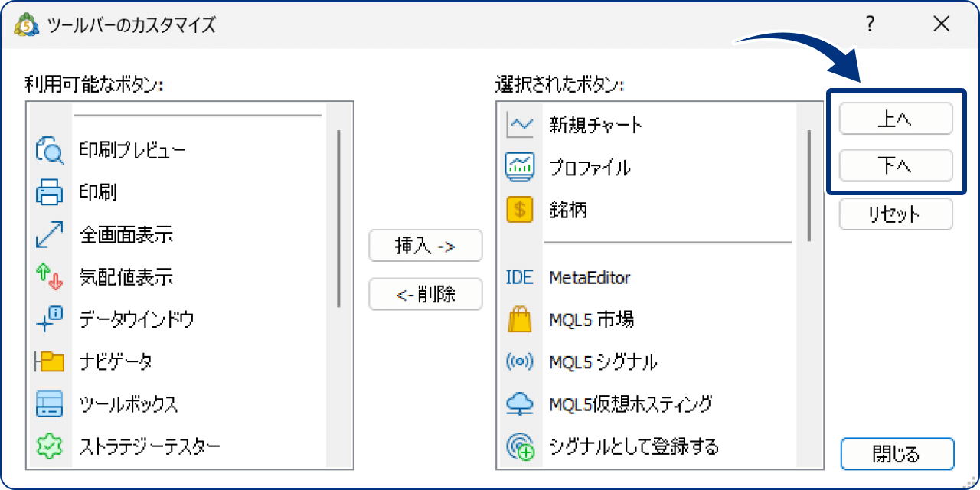This screenshot has height=490, width=980.
Task: Select the MQL5仮想ホスティング cloud icon
Action: pyautogui.click(x=519, y=403)
